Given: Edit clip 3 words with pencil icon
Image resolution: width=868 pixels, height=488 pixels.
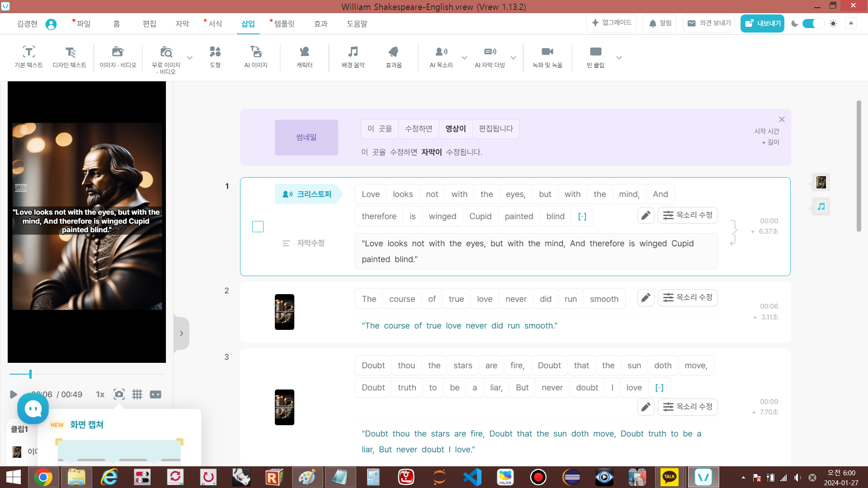Looking at the screenshot, I should pyautogui.click(x=646, y=407).
